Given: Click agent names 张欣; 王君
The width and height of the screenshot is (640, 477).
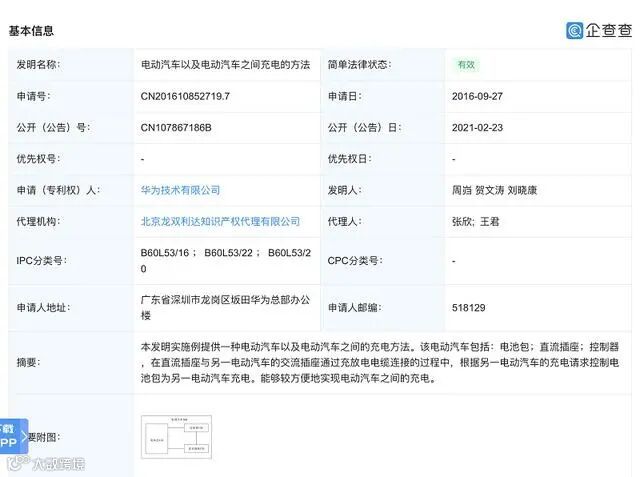Looking at the screenshot, I should [x=476, y=222].
